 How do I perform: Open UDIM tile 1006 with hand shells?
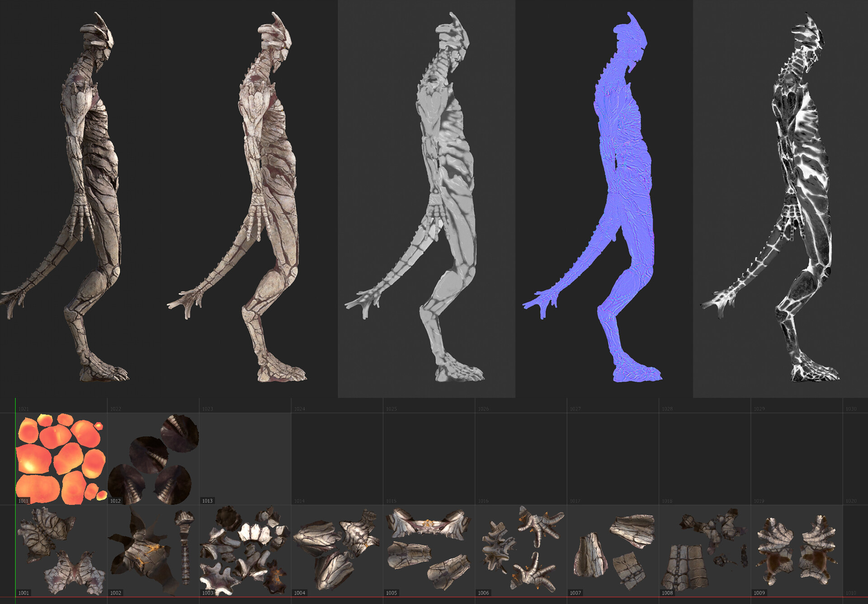[521, 551]
